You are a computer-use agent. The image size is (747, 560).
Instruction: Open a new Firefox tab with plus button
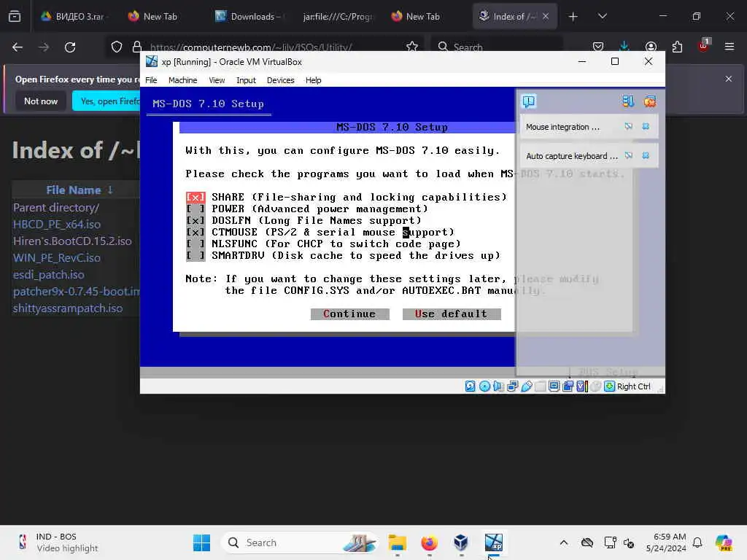(x=573, y=17)
